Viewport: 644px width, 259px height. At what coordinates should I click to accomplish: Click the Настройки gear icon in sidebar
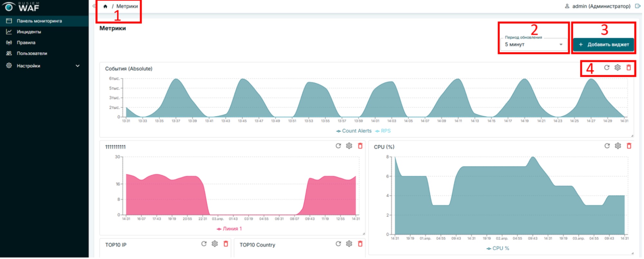point(9,65)
